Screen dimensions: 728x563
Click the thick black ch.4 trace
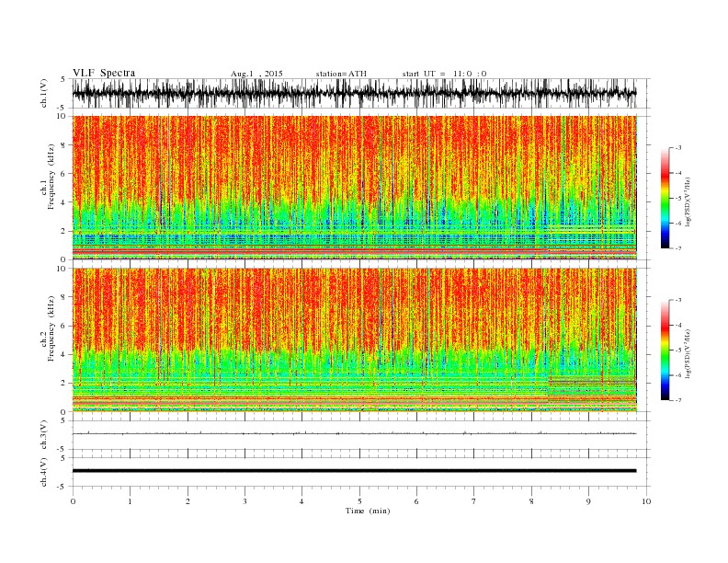[354, 471]
